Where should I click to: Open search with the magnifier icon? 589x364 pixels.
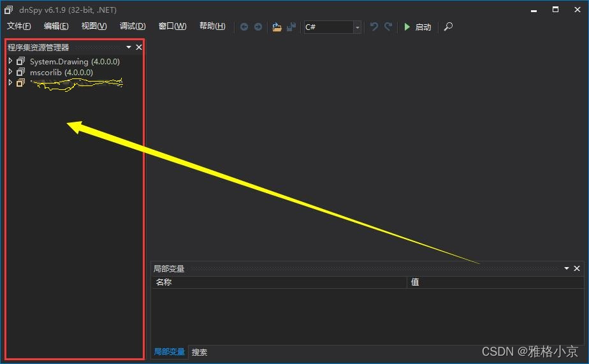tap(448, 27)
